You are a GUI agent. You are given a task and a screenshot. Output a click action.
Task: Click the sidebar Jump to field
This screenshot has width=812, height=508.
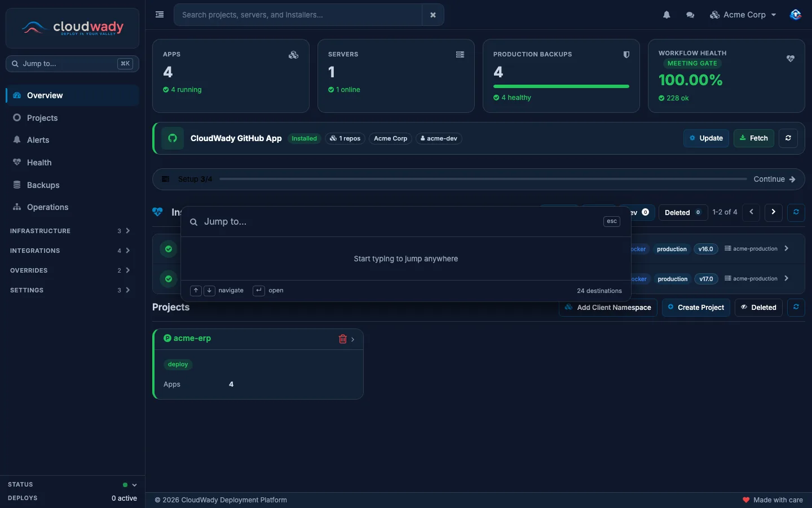pos(72,64)
